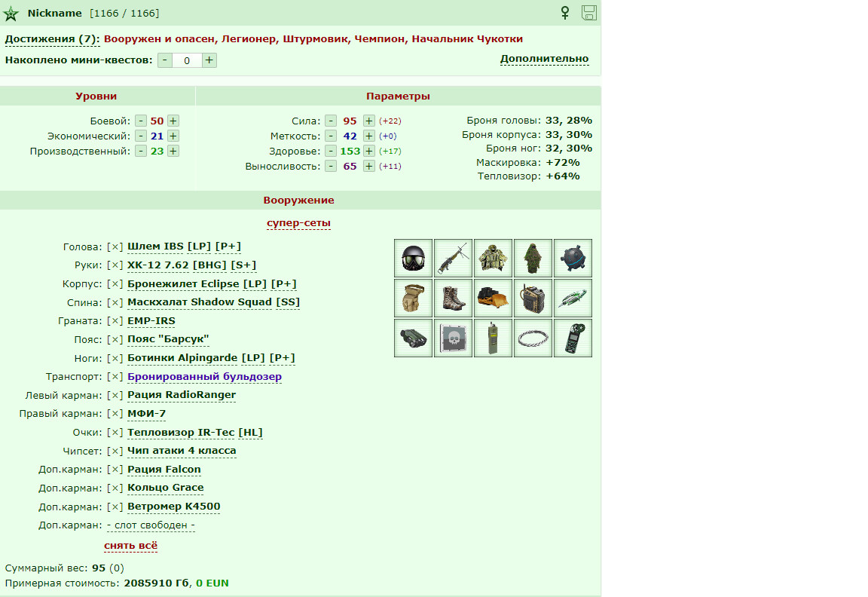Select the XK-12 rifle thumbnail
The width and height of the screenshot is (868, 597).
coord(454,258)
